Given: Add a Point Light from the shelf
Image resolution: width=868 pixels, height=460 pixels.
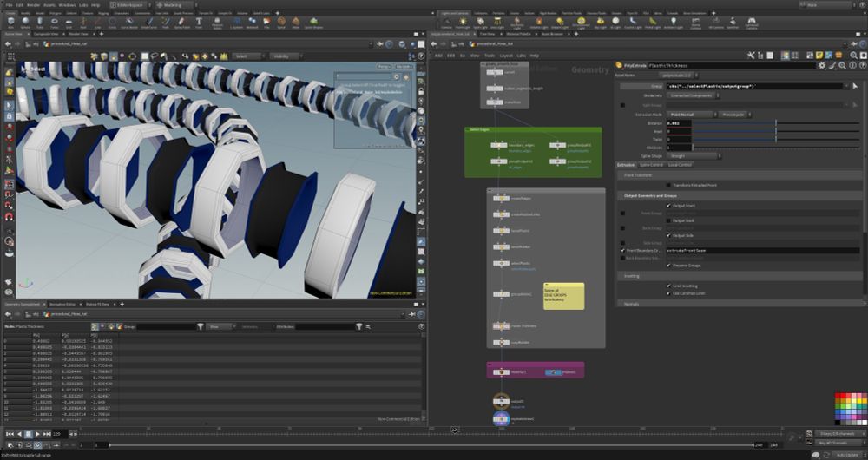Looking at the screenshot, I should (x=463, y=23).
